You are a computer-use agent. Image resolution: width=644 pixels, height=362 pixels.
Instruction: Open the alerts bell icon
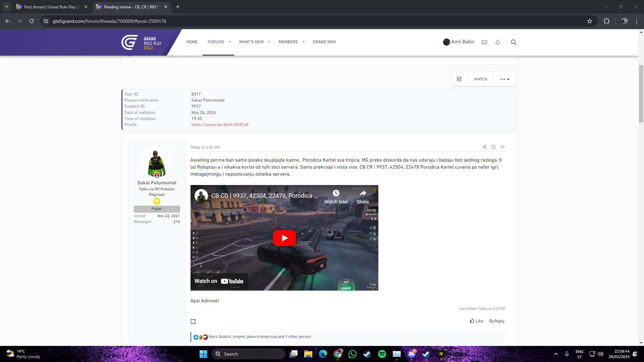coord(498,42)
